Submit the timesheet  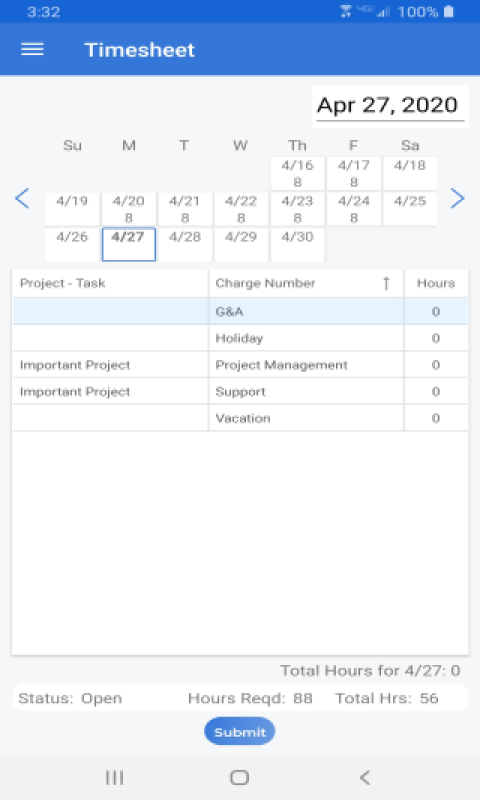point(240,732)
